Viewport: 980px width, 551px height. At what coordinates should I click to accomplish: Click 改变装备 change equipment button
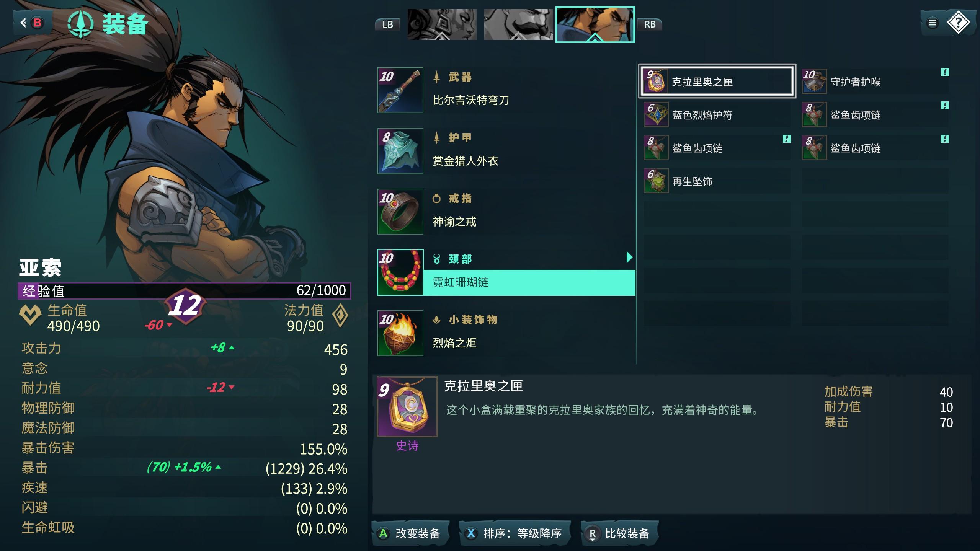tap(410, 533)
